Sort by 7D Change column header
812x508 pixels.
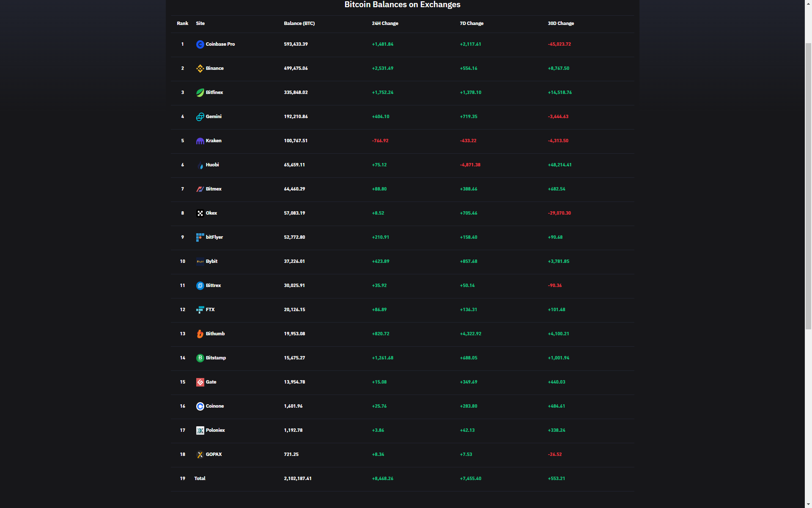(472, 23)
